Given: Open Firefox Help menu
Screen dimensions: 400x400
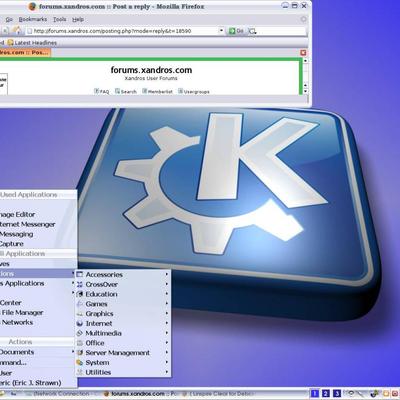Looking at the screenshot, I should pos(78,19).
